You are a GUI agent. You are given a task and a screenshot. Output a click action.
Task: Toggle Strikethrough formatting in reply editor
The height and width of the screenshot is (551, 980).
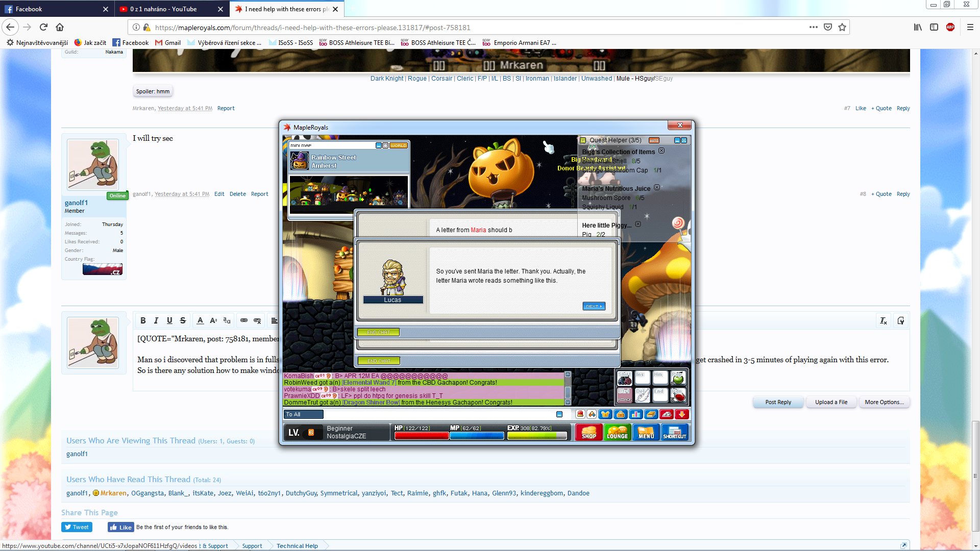183,320
